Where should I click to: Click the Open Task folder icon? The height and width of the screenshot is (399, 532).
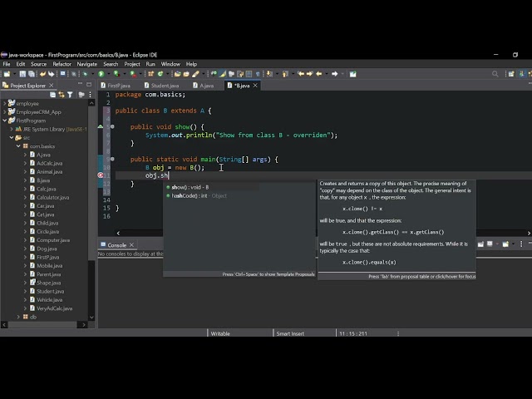186,74
